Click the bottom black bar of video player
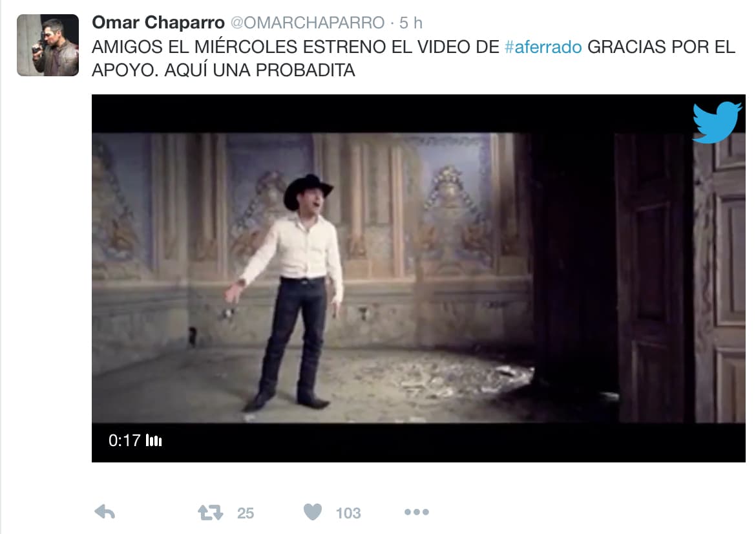Image resolution: width=756 pixels, height=534 pixels. click(419, 442)
